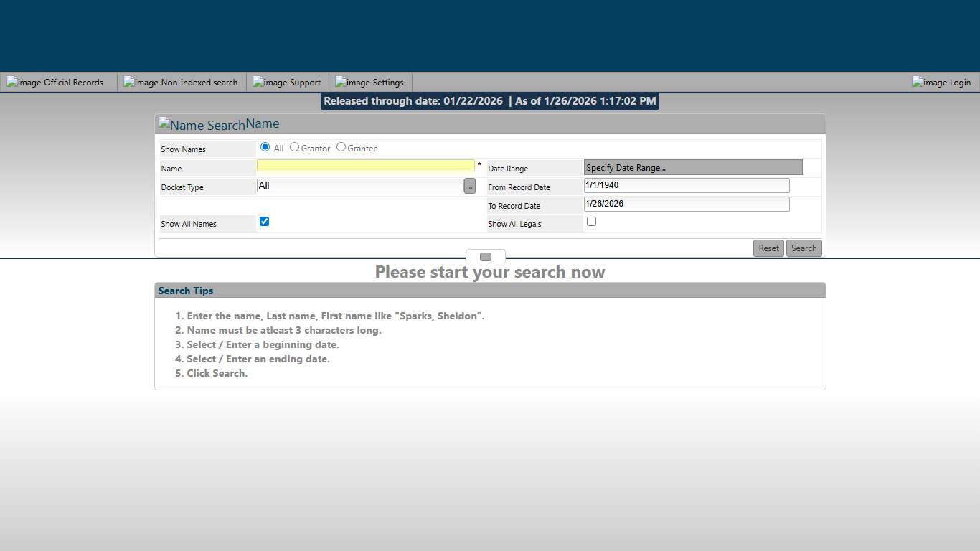
Task: Reset the search form
Action: point(768,248)
